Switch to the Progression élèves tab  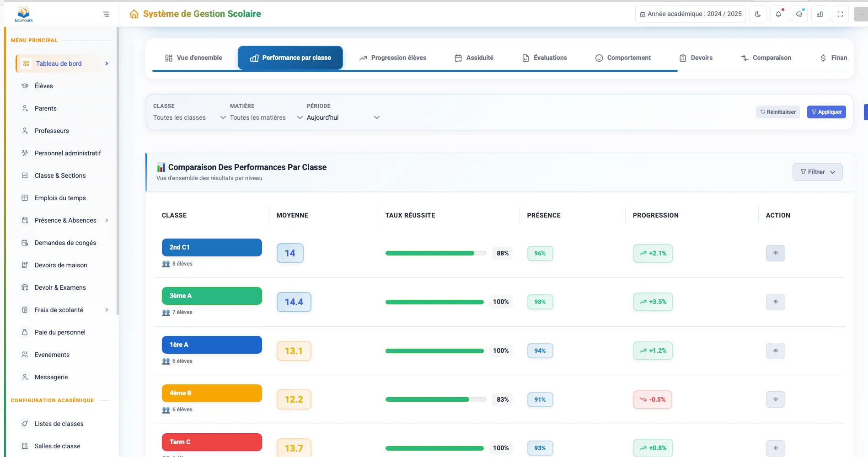point(393,58)
